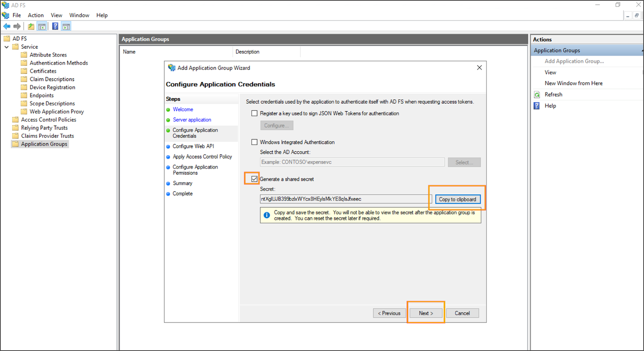
Task: Click the blue Back arrow in toolbar
Action: click(7, 26)
